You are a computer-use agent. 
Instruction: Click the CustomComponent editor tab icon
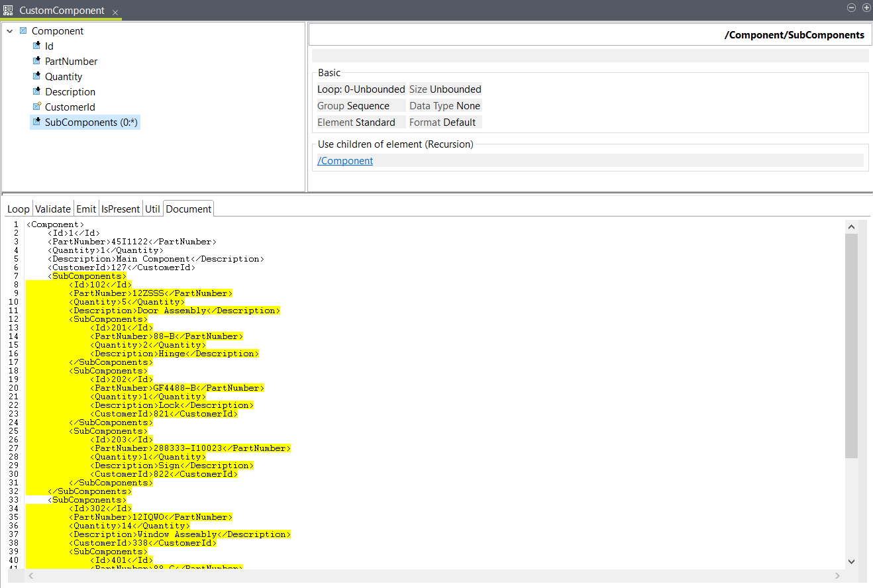tap(9, 11)
